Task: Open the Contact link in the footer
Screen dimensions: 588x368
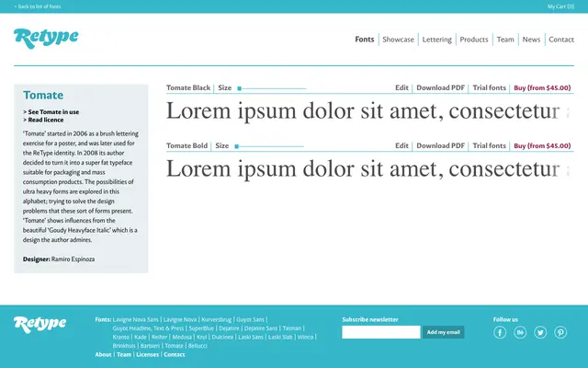Action: coord(175,354)
